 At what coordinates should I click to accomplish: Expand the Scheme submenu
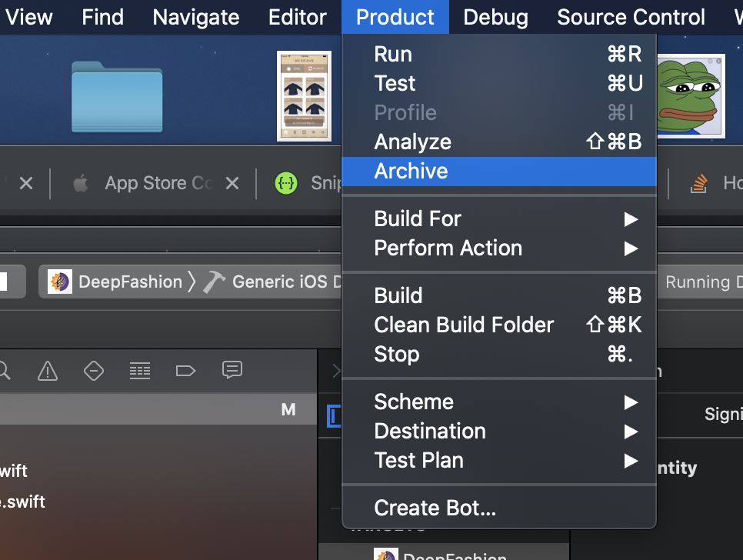(499, 402)
